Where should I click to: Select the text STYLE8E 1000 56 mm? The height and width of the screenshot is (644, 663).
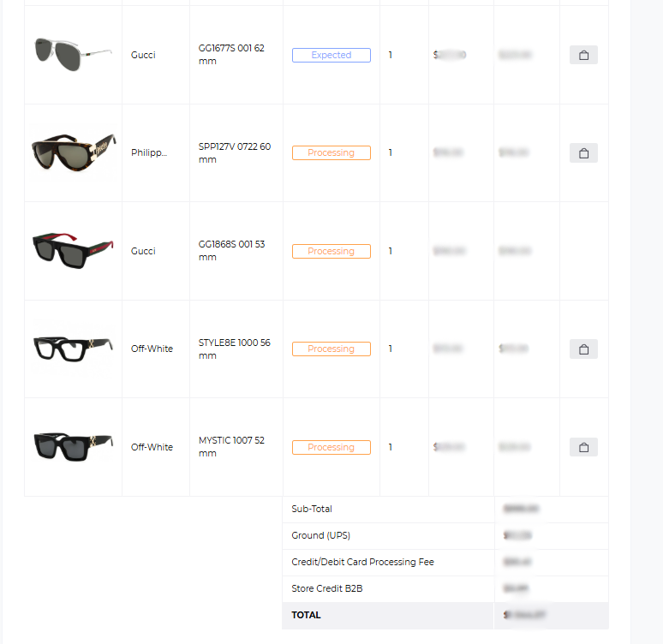(234, 349)
